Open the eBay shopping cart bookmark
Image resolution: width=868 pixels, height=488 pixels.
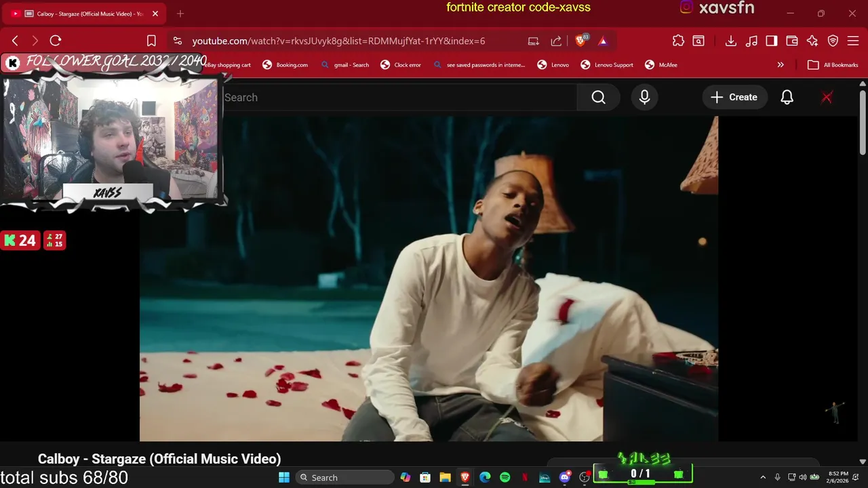[x=229, y=65]
